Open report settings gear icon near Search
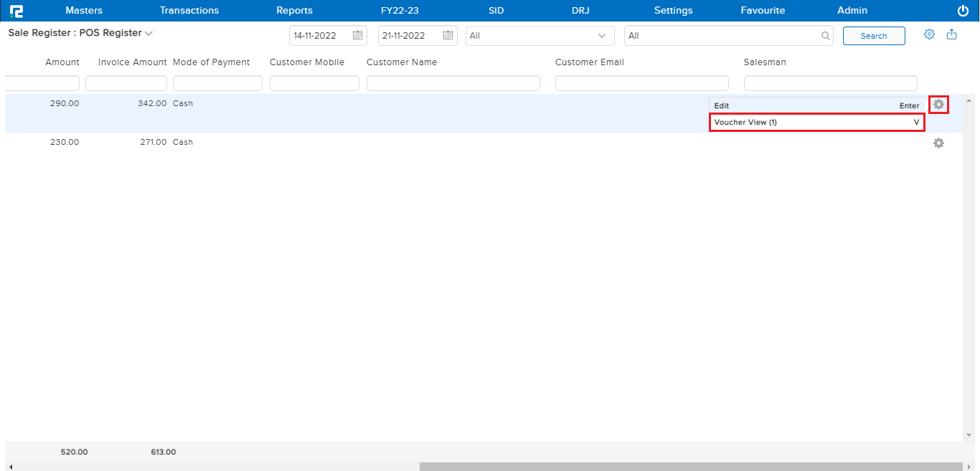 coord(929,34)
